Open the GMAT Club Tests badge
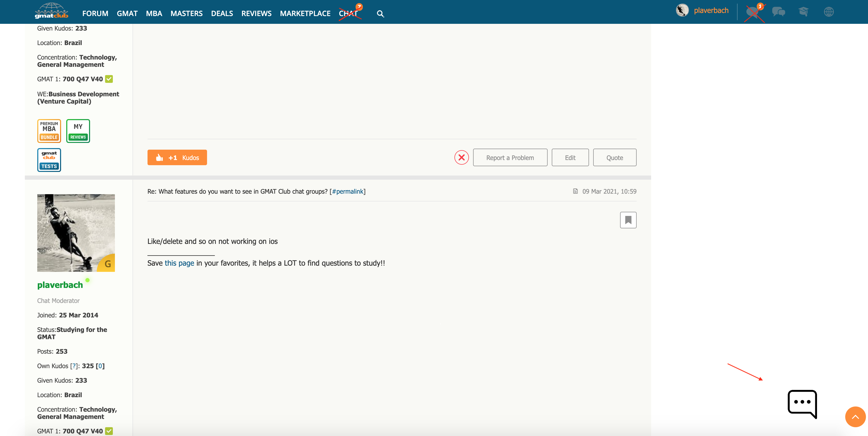 49,160
